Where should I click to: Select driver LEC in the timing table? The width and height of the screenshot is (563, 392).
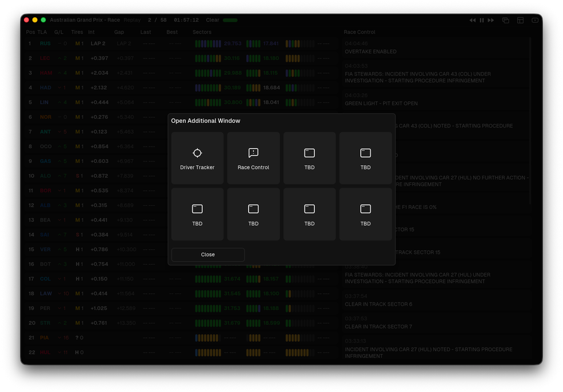click(x=45, y=58)
